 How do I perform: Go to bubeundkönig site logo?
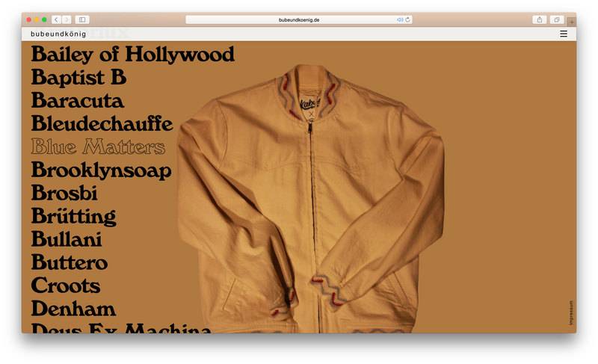58,34
